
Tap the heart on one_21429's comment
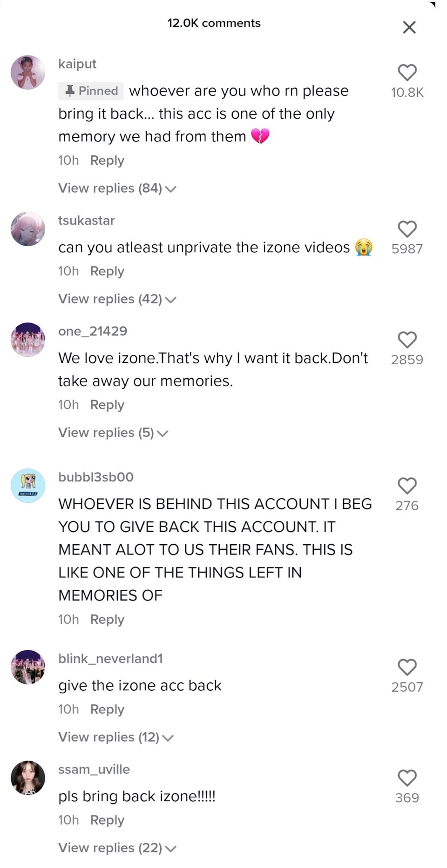click(x=407, y=340)
